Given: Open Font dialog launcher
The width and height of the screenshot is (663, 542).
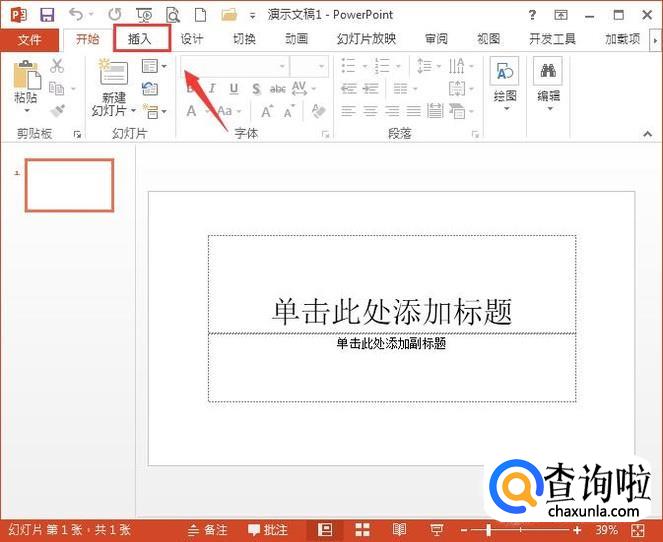Looking at the screenshot, I should pos(325,134).
